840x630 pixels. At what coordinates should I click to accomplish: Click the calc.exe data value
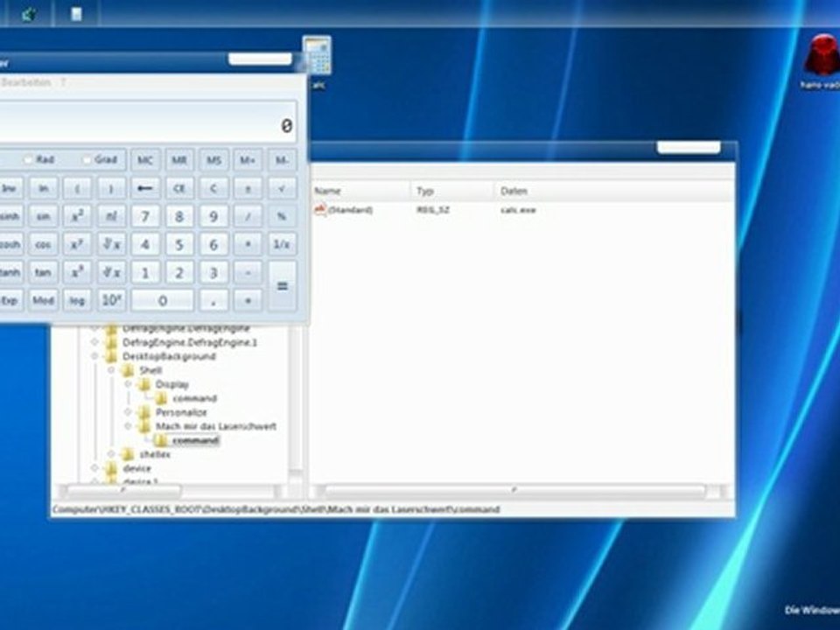(x=518, y=209)
